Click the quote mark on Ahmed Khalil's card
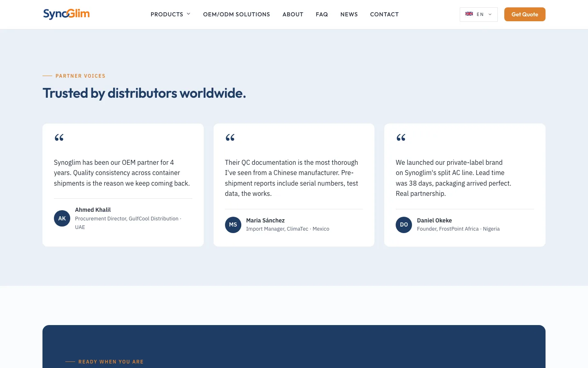 pos(59,138)
